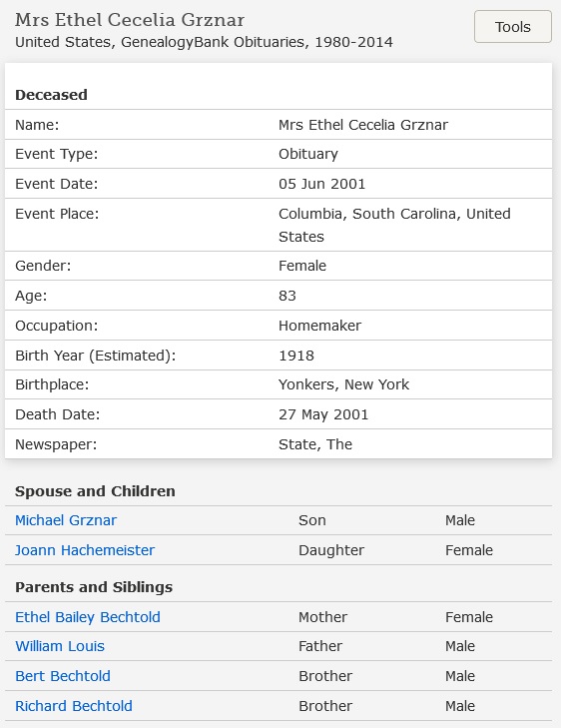This screenshot has width=561, height=728.
Task: Click the Occupation value Homemaker
Action: [x=319, y=326]
